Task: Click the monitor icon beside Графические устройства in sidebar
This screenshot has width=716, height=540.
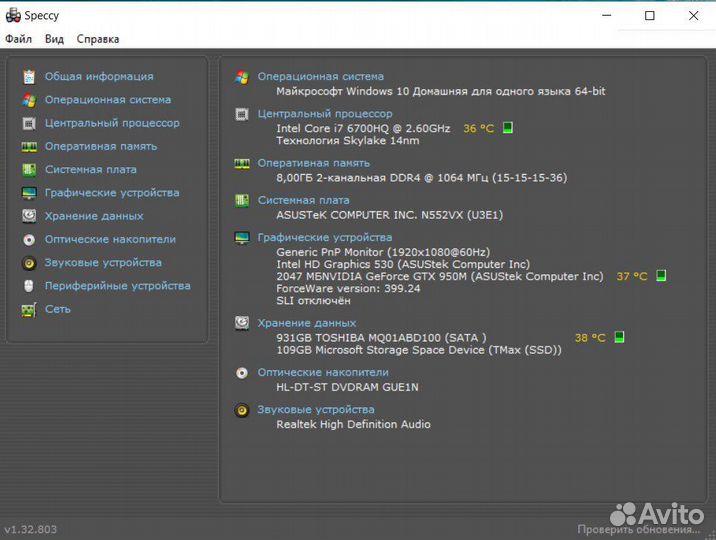Action: (29, 193)
